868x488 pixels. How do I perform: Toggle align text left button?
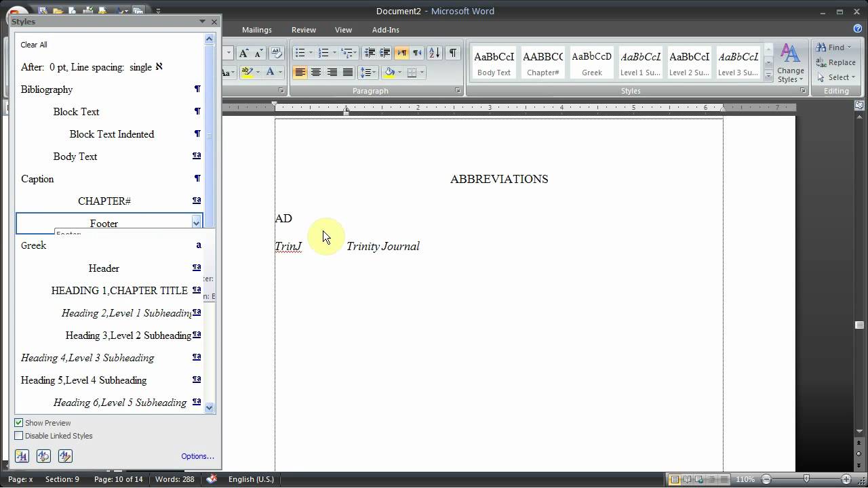coord(300,72)
